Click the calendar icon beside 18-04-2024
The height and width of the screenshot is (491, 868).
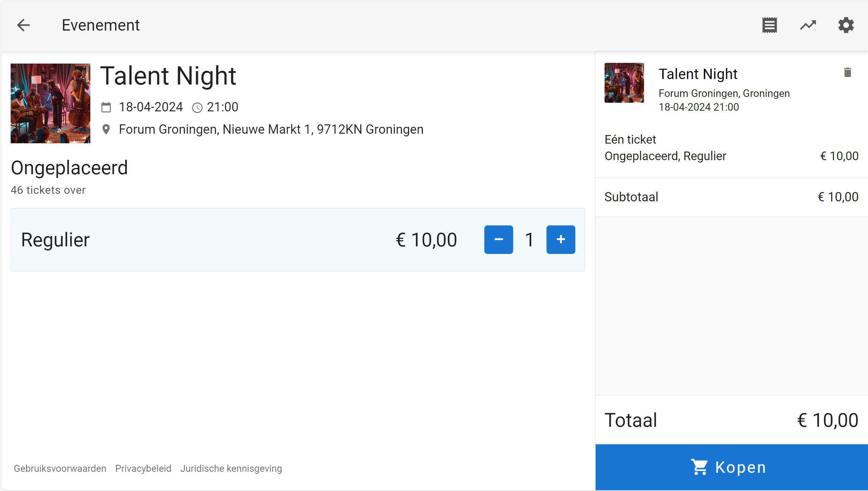(x=106, y=108)
